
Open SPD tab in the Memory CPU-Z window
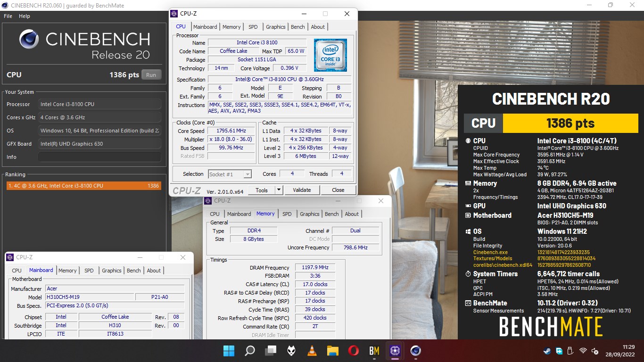click(287, 214)
